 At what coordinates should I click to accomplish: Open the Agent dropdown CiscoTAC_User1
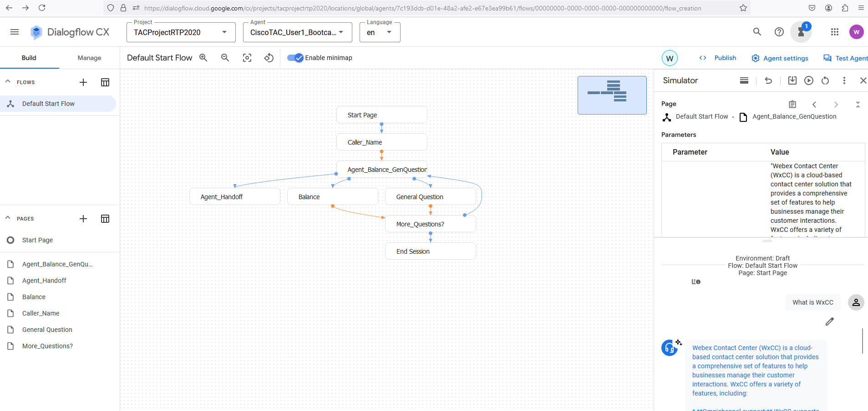coord(298,32)
